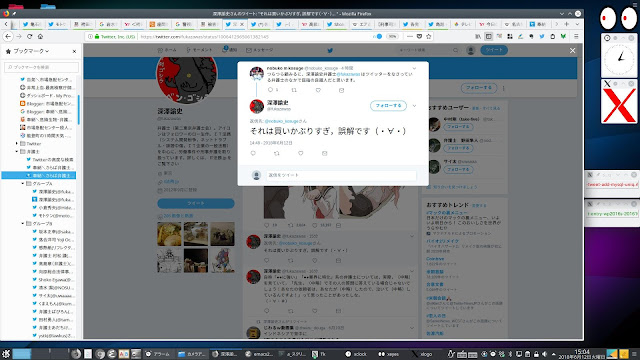The image size is (640, 360).
Task: Click blue ツイート button in header
Action: click(x=494, y=50)
